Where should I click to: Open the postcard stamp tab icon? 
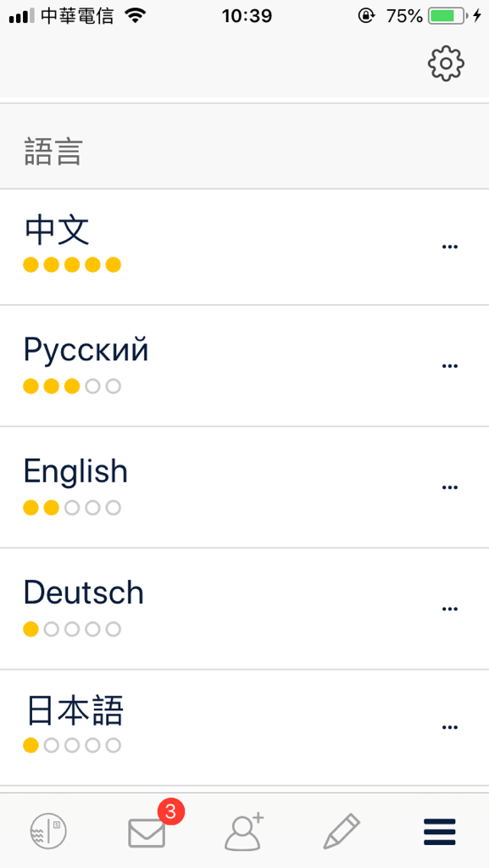pyautogui.click(x=48, y=831)
